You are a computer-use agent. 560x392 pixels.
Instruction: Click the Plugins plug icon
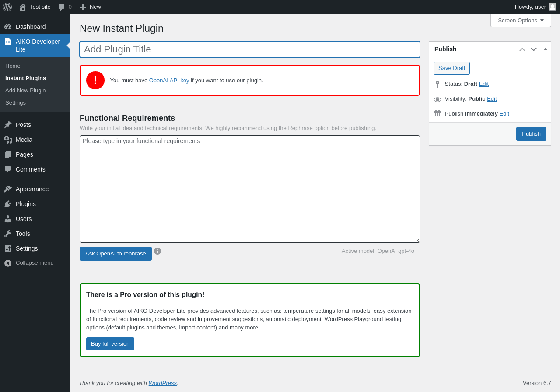[x=8, y=204]
